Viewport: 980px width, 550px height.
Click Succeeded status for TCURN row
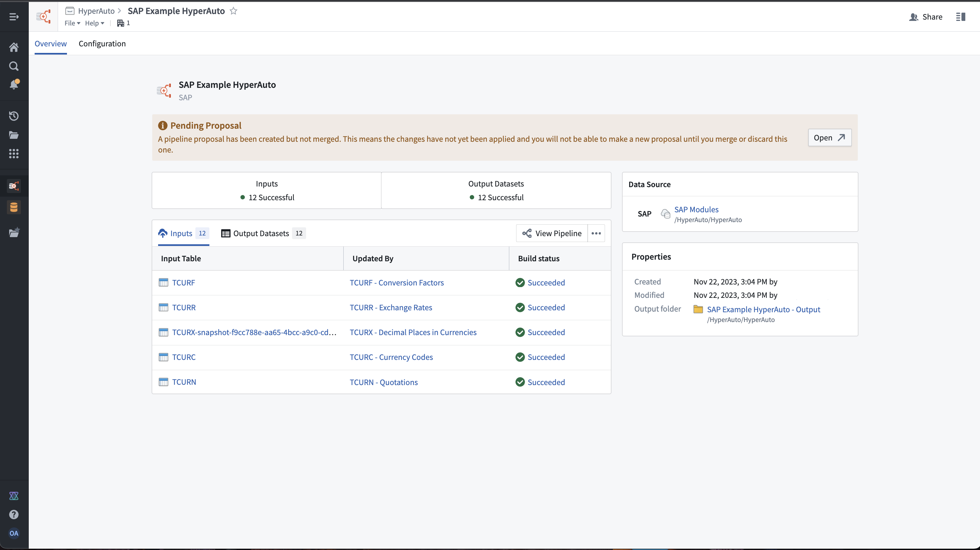546,382
